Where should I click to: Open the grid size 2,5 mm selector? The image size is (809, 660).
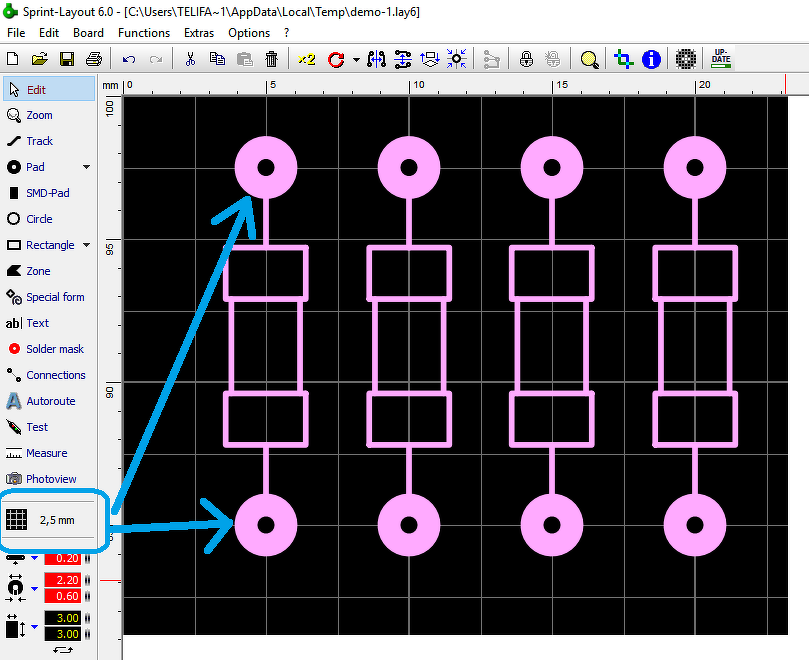pyautogui.click(x=50, y=520)
